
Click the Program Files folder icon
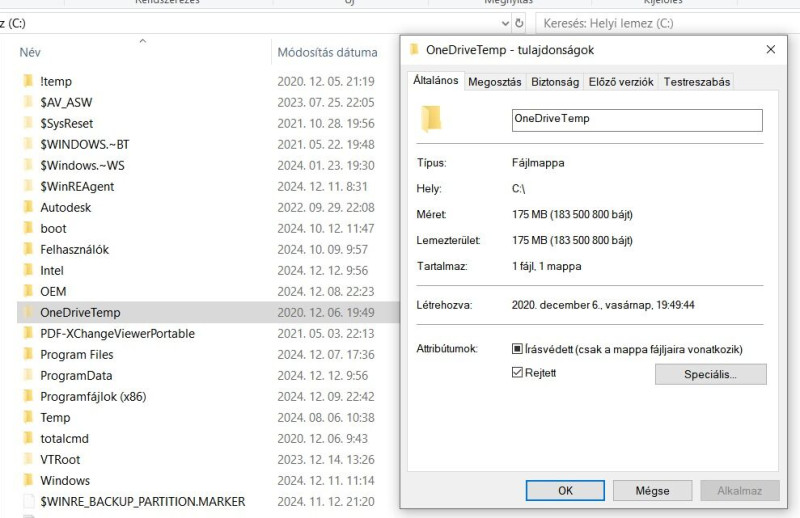coord(28,354)
